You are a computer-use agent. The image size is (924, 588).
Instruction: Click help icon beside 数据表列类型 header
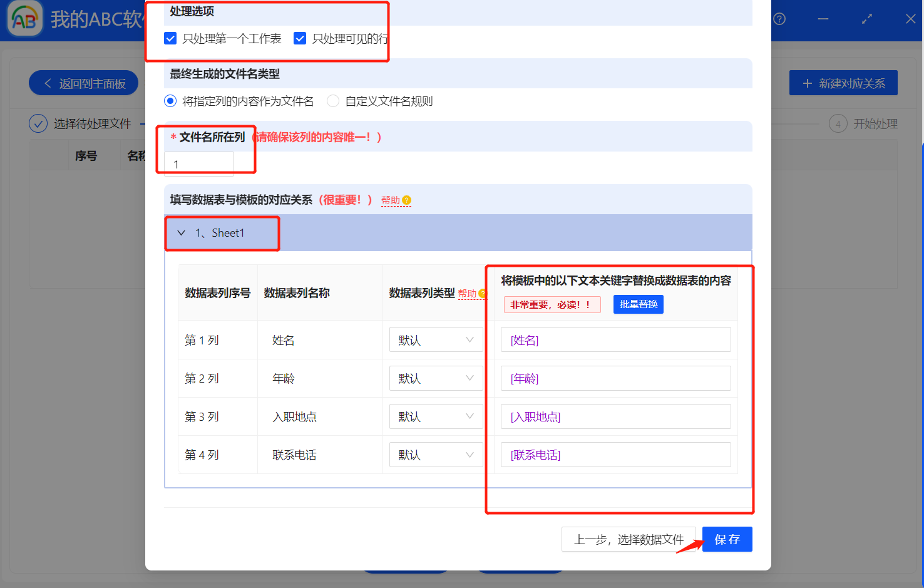[x=482, y=292]
